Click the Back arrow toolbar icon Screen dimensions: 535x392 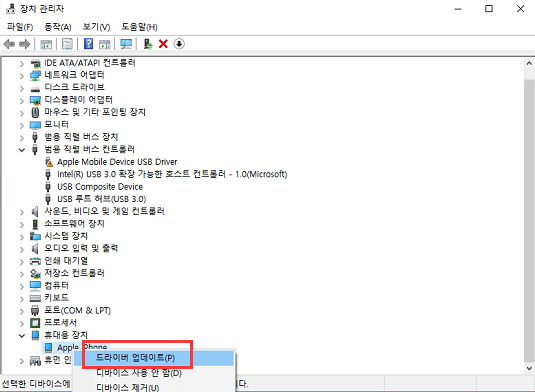point(9,44)
